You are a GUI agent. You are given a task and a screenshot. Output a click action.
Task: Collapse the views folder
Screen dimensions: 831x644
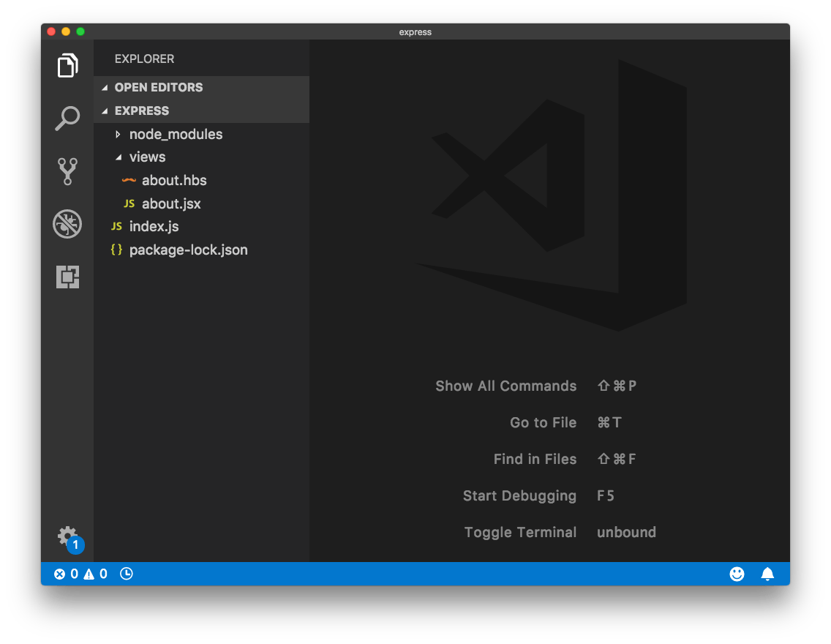tap(147, 157)
